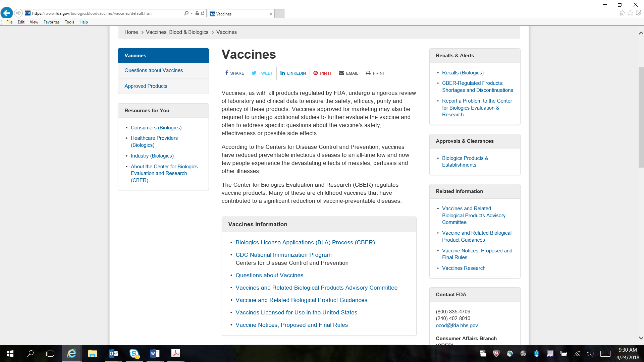Expand address bar autocomplete dropdown arrow

point(192,13)
